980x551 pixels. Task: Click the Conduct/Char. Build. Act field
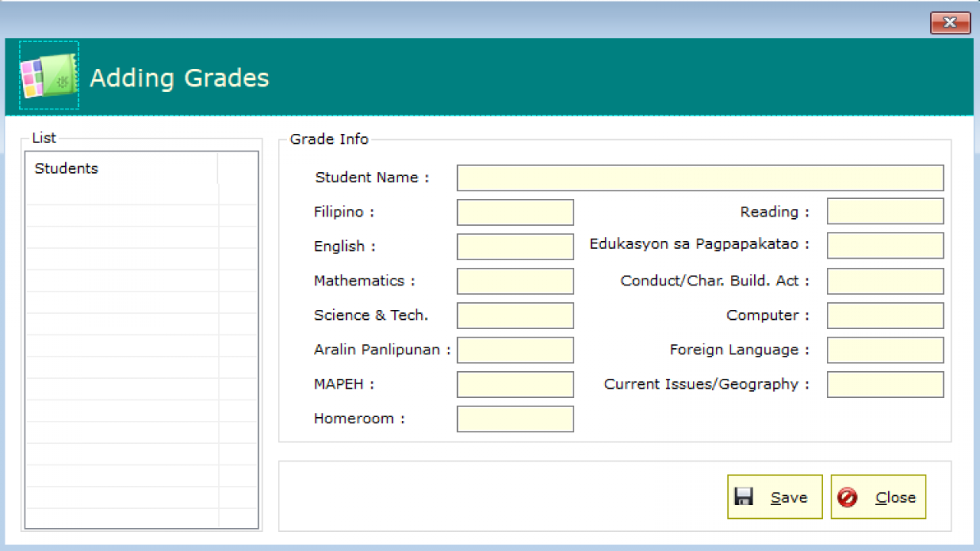(885, 281)
